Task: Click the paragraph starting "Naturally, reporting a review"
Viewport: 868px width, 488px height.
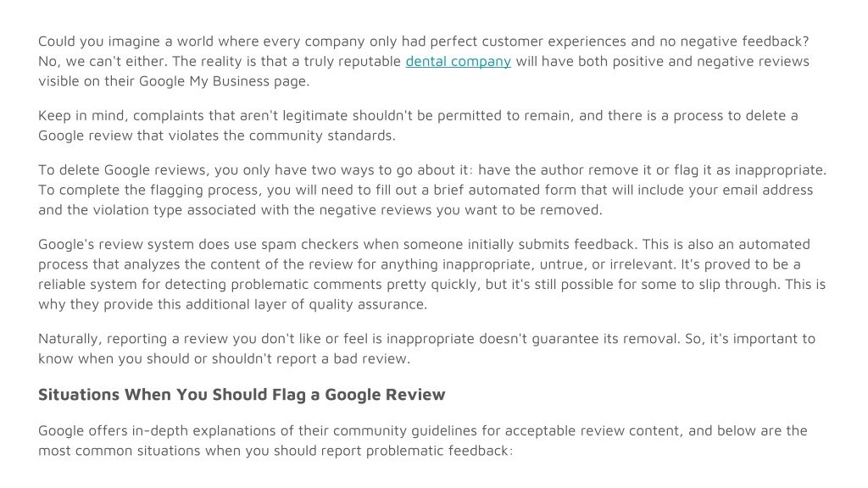Action: 427,348
